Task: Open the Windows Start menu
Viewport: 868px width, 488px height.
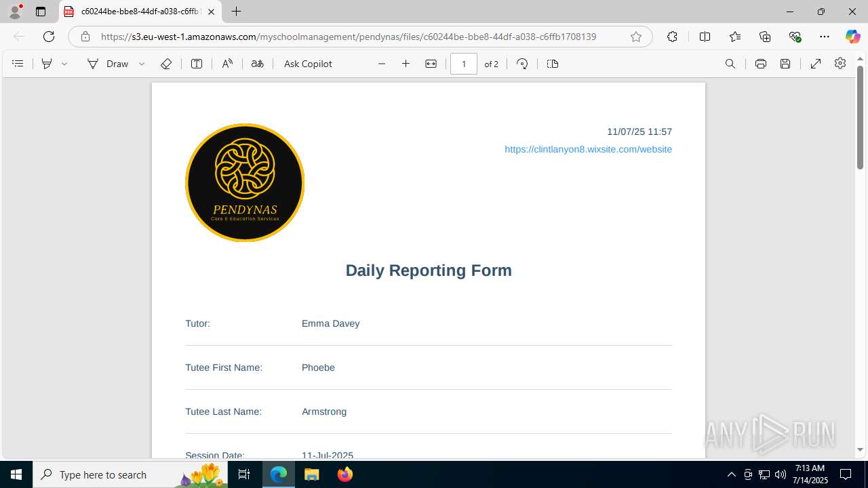Action: [x=16, y=474]
